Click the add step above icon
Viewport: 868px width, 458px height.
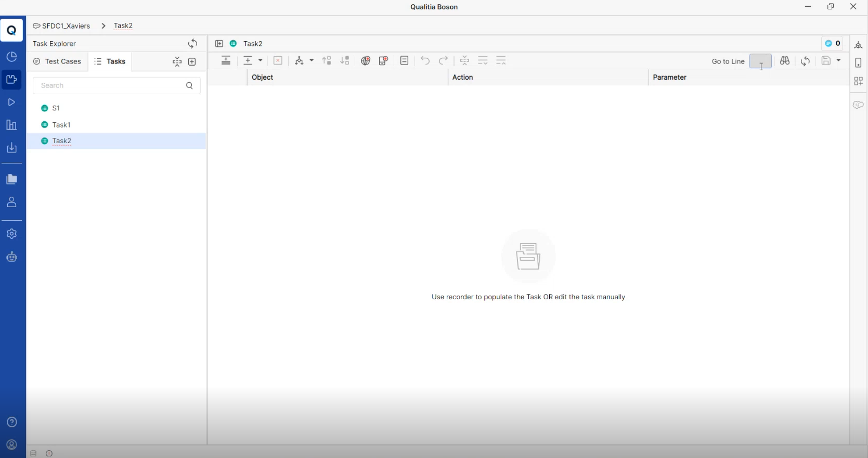point(226,61)
